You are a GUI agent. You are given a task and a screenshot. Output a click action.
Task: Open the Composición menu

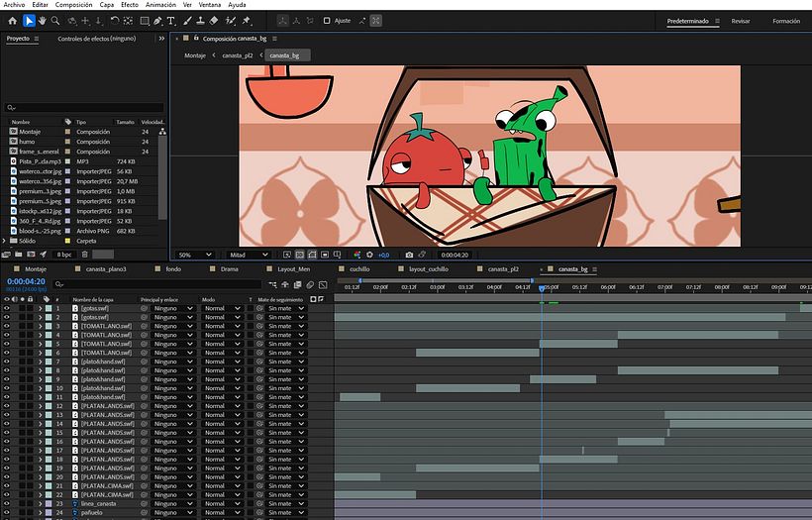73,5
